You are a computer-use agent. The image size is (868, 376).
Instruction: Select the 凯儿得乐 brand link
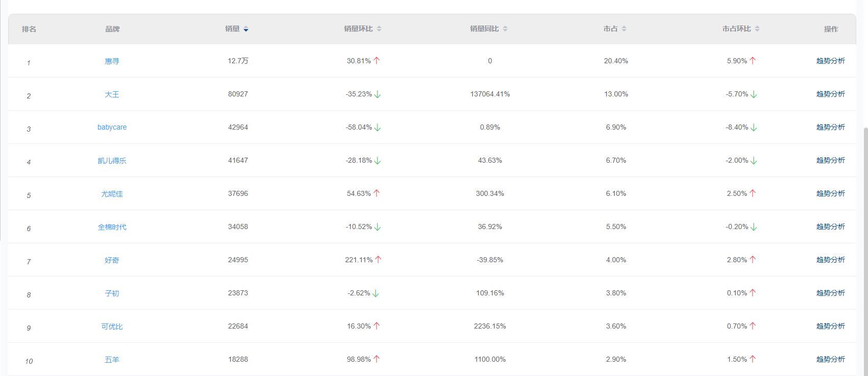[112, 161]
